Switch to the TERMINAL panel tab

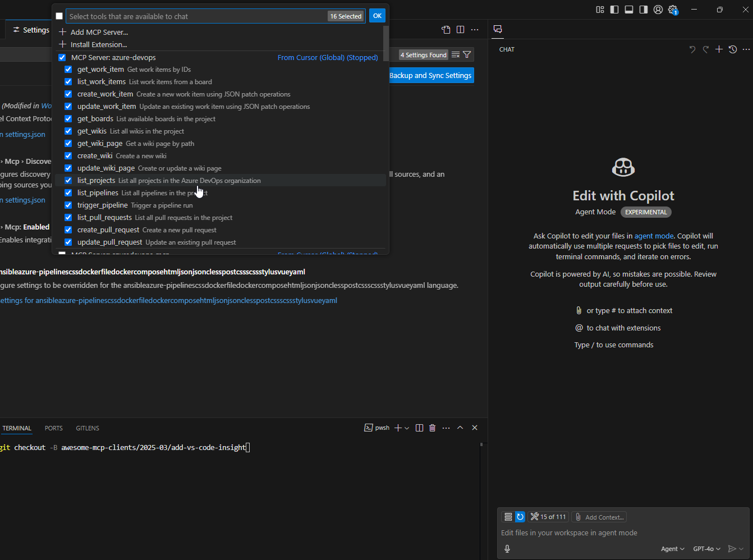point(17,428)
